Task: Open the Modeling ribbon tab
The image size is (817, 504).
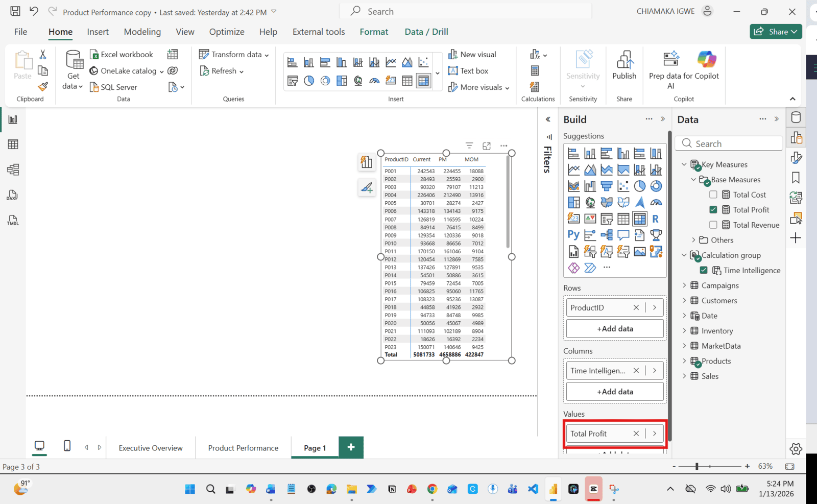Action: pyautogui.click(x=142, y=32)
